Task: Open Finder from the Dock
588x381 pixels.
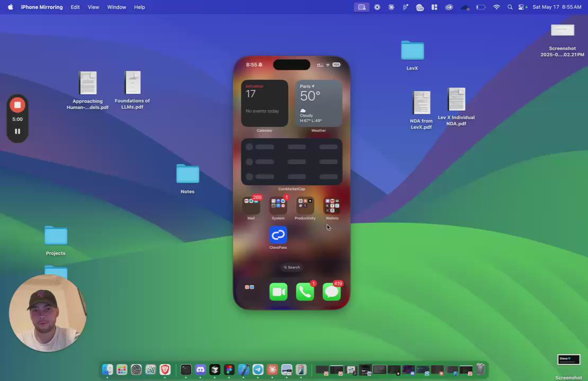Action: point(108,370)
